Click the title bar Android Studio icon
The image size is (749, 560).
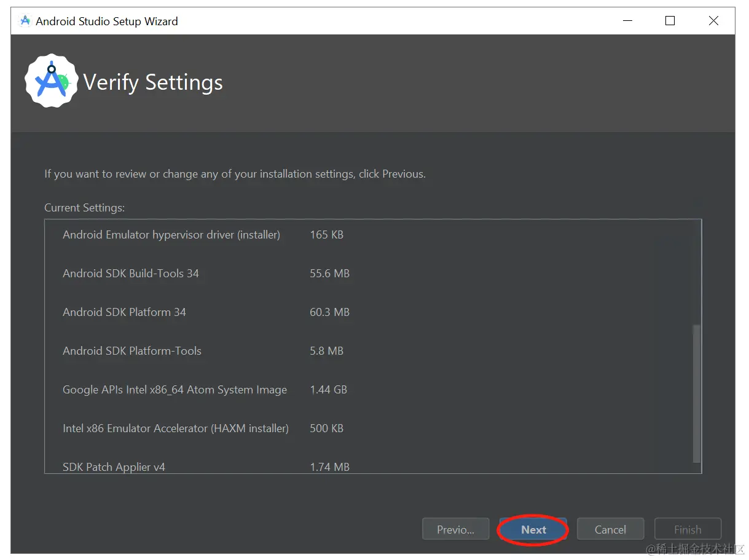(x=25, y=21)
